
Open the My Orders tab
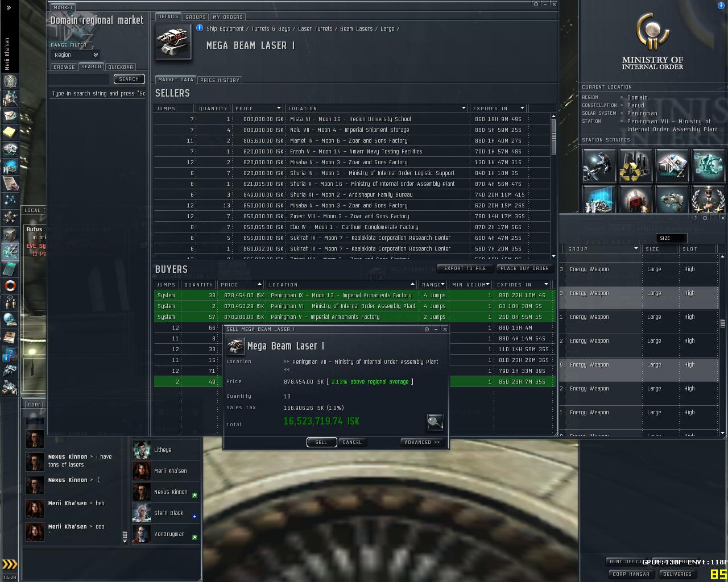tap(227, 17)
